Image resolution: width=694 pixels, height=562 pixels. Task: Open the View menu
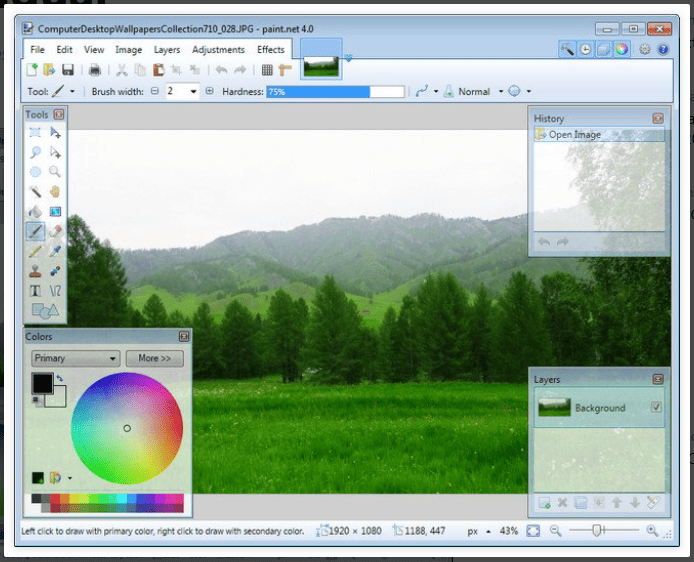coord(94,50)
